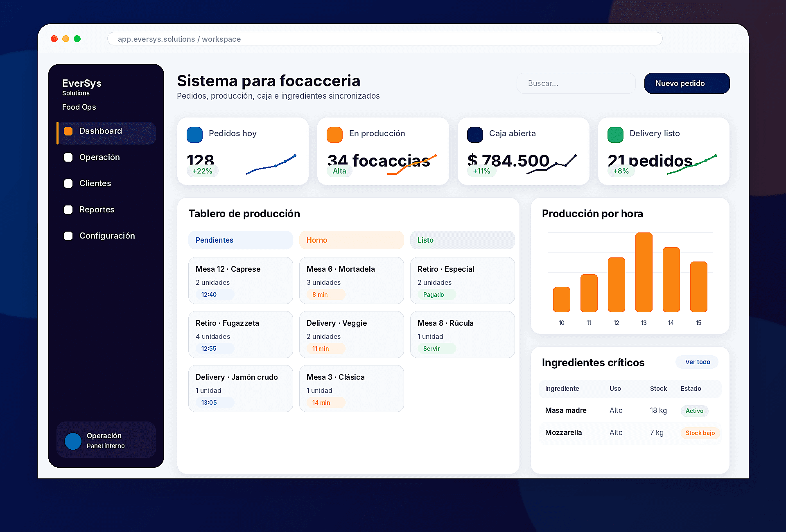Open the Retiro · Especial order card
This screenshot has width=786, height=532.
pyautogui.click(x=463, y=280)
